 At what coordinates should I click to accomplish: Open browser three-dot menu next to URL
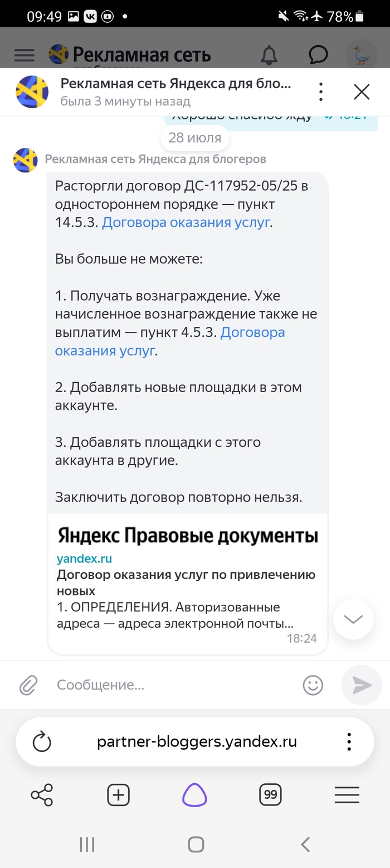[349, 742]
